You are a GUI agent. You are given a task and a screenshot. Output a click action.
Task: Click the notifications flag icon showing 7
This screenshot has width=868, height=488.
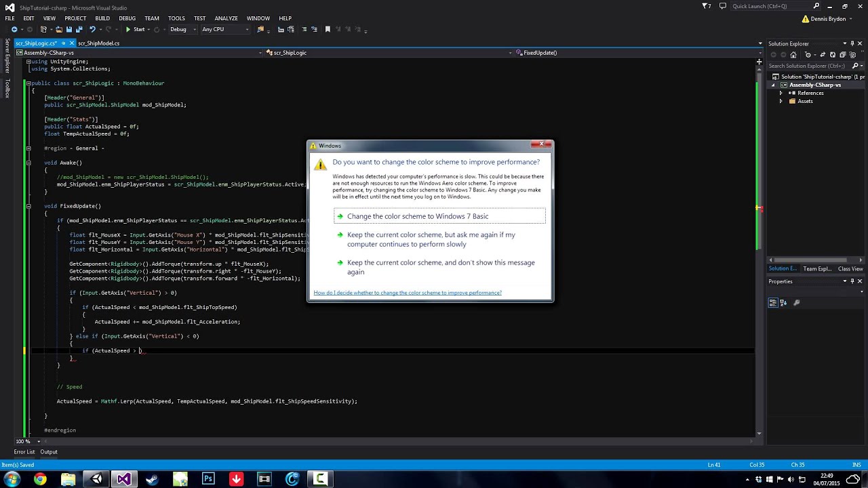click(x=707, y=6)
